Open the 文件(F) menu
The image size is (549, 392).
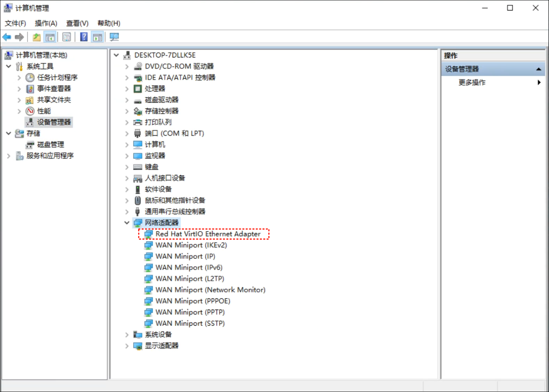tap(15, 23)
